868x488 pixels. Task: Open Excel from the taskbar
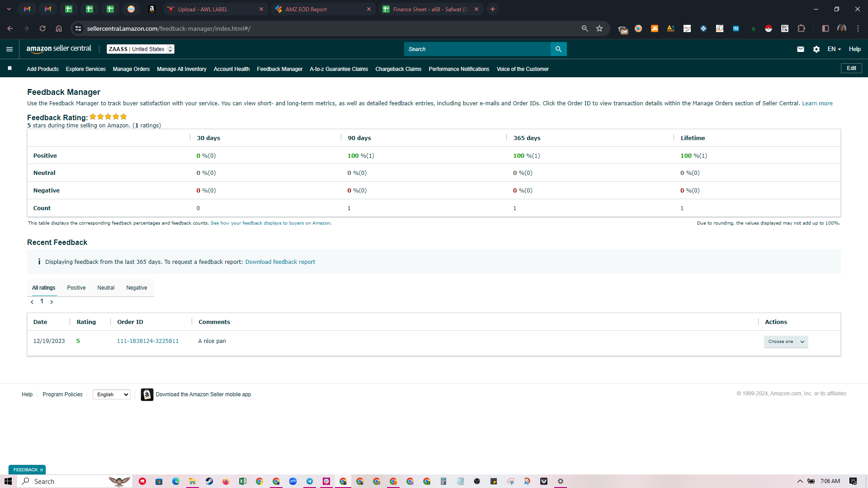[x=243, y=481]
